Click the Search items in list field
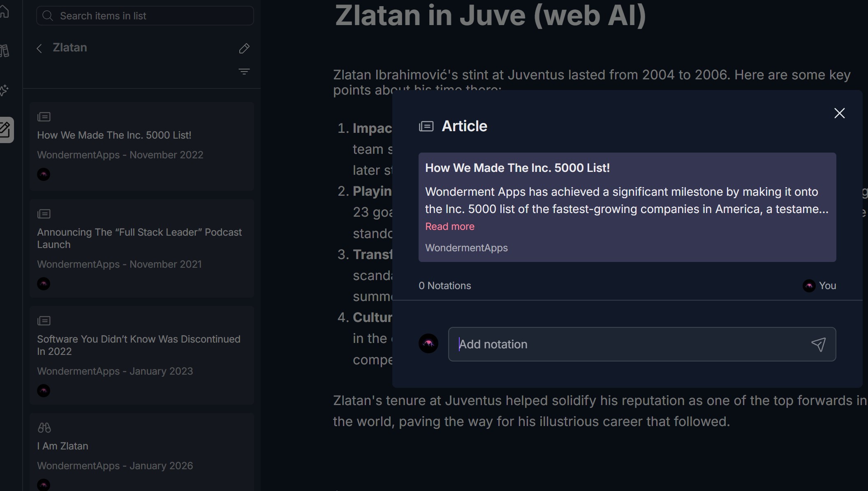 (145, 16)
